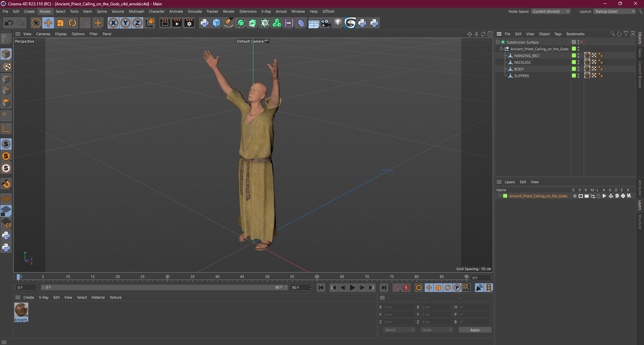Screen dimensions: 644x345
Task: Toggle Y axis lock
Action: pos(125,23)
